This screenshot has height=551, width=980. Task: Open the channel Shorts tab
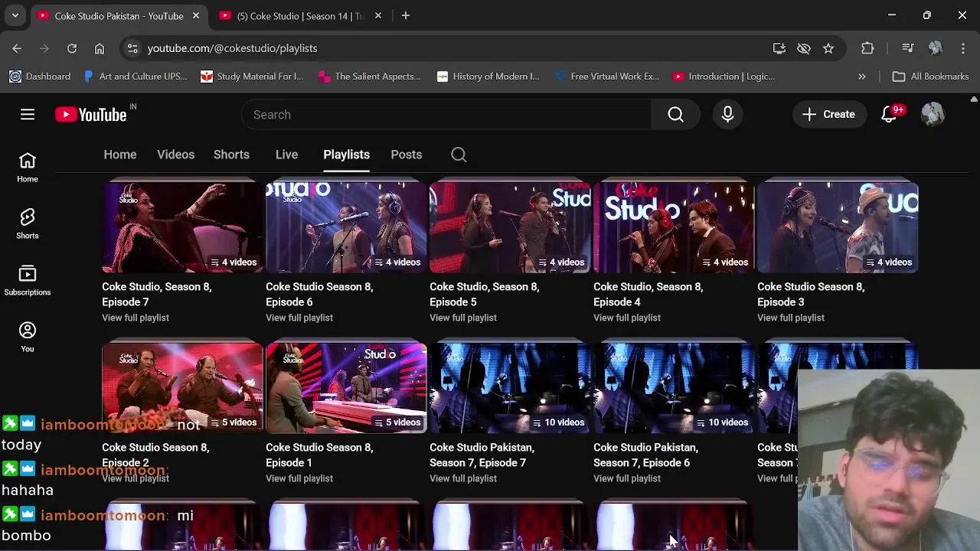coord(231,155)
